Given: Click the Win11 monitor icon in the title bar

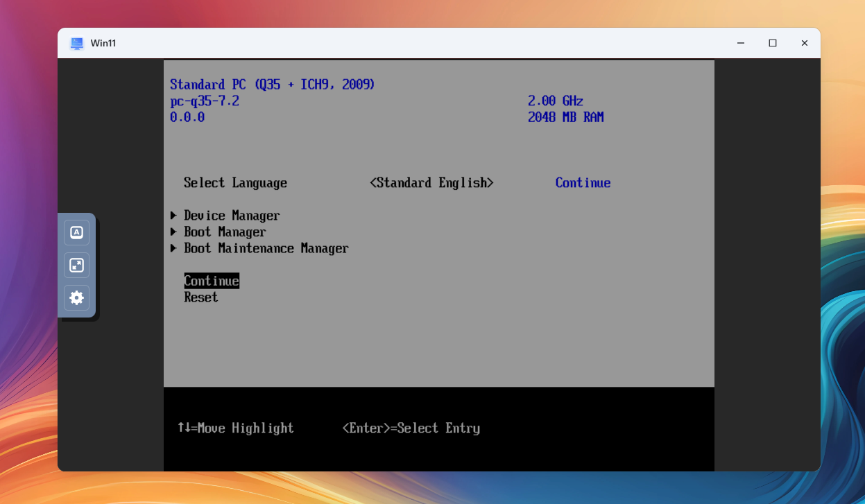Looking at the screenshot, I should pyautogui.click(x=77, y=43).
